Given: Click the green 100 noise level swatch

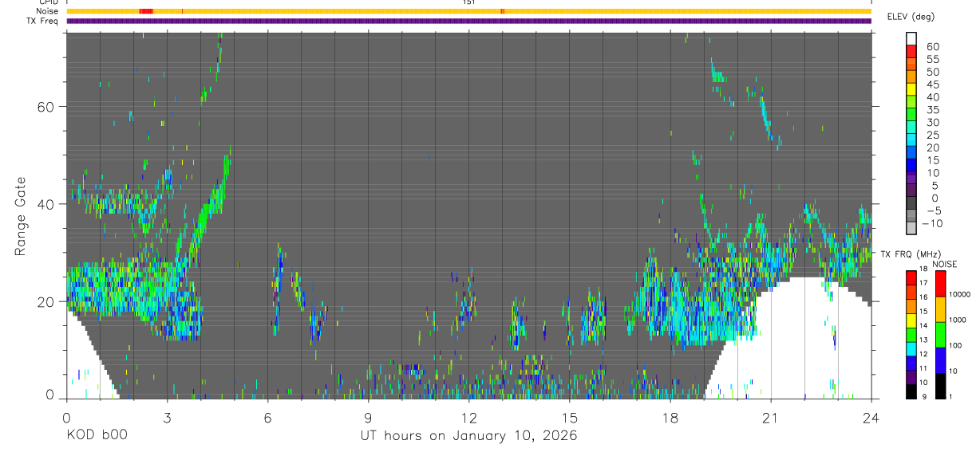Looking at the screenshot, I should 941,335.
